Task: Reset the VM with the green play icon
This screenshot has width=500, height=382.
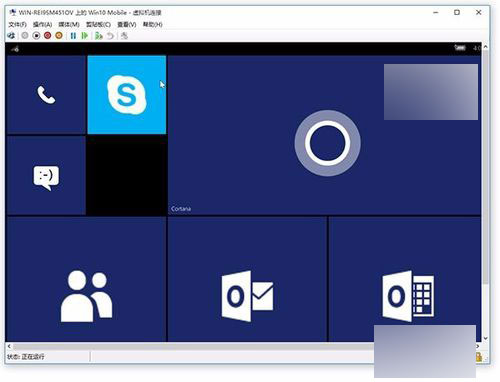Action: coord(85,35)
